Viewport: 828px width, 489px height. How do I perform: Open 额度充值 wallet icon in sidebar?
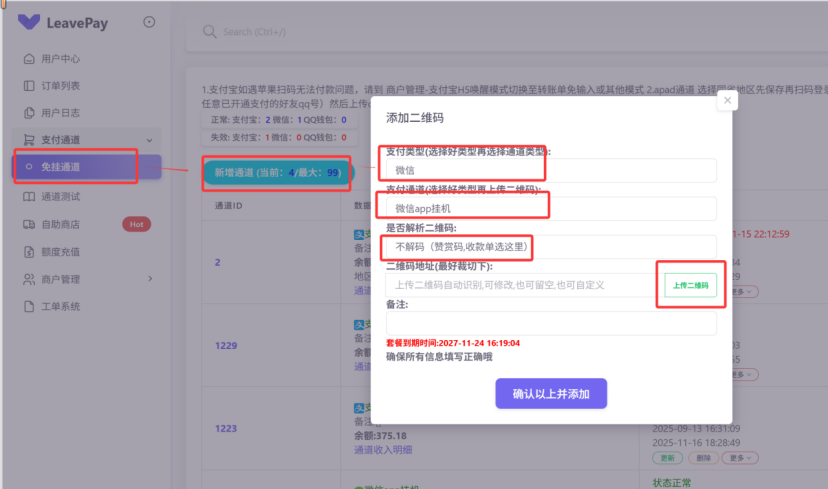(x=29, y=252)
